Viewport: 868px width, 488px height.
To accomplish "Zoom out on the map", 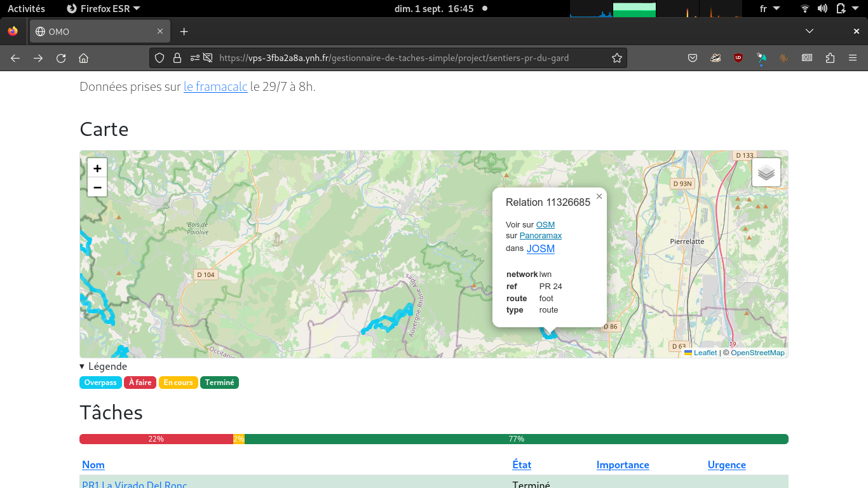I will tap(97, 187).
